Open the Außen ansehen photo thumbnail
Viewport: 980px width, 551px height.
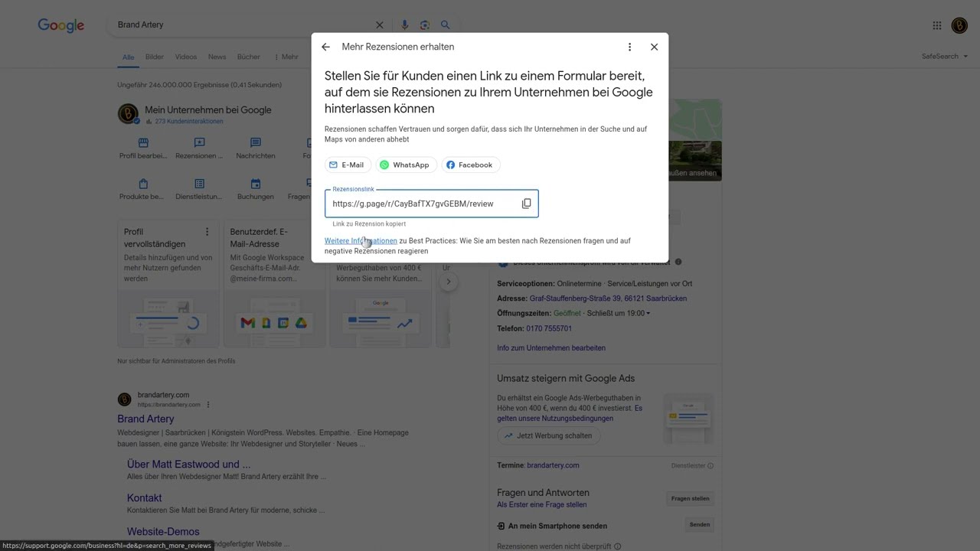[695, 161]
